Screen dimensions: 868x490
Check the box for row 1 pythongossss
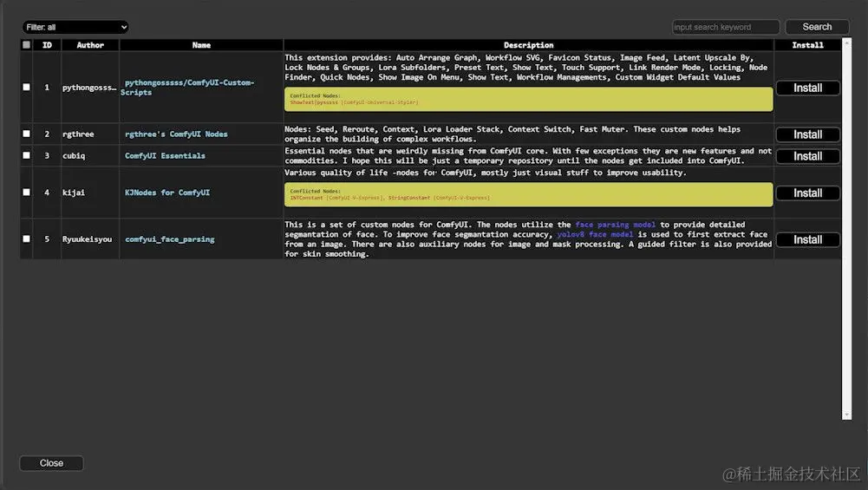[x=26, y=87]
